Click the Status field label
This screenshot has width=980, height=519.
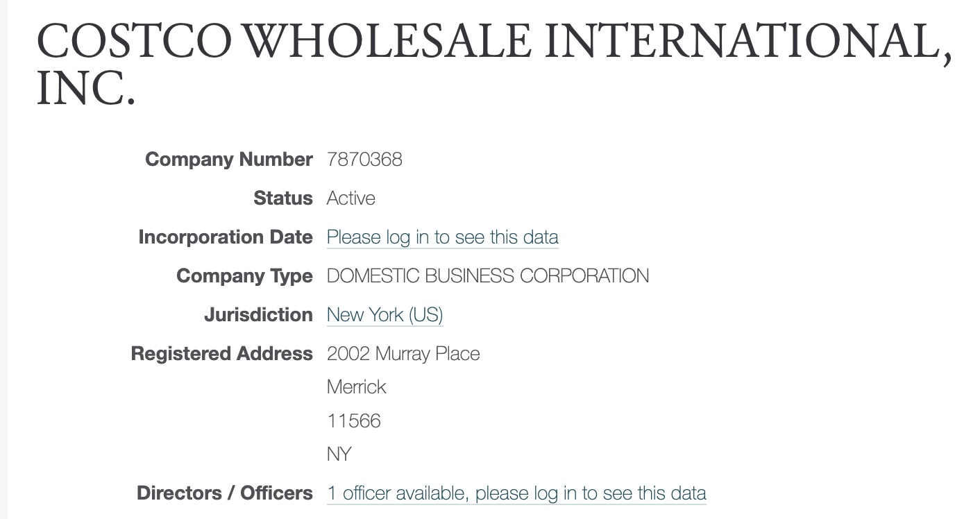pos(282,198)
